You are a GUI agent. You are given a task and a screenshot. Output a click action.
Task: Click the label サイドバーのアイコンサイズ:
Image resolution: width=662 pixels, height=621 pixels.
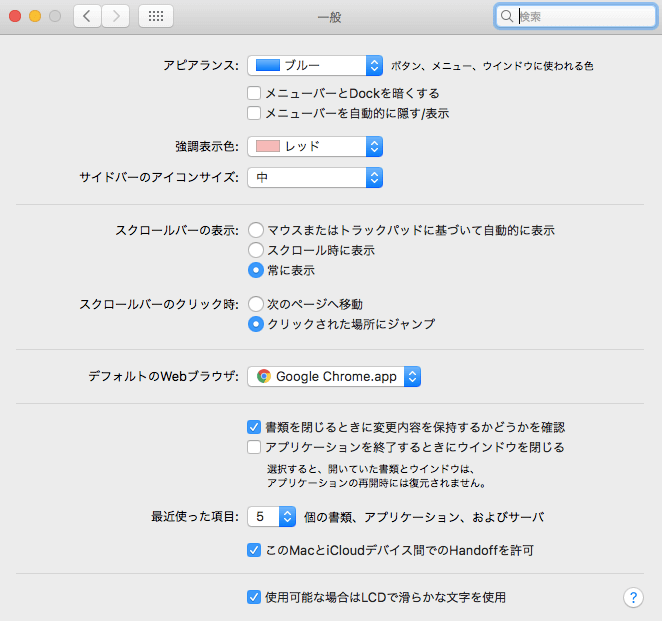(x=159, y=177)
